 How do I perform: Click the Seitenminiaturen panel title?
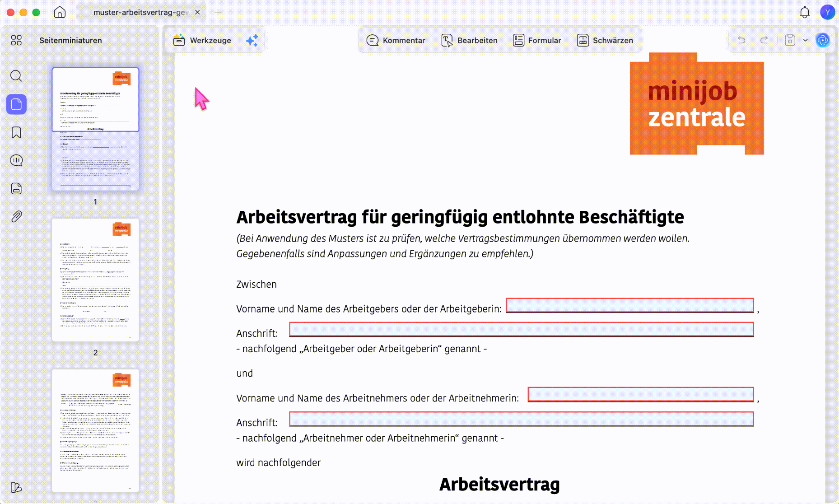[70, 40]
